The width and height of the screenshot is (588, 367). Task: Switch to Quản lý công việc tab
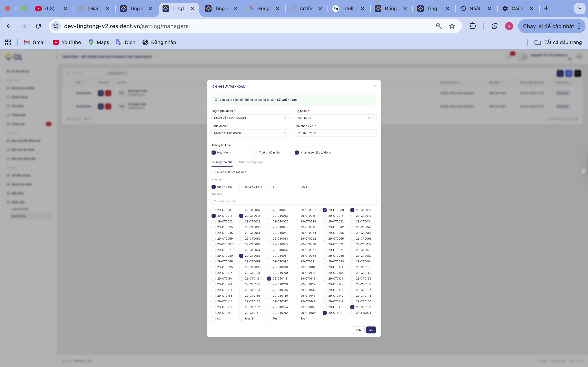(x=251, y=162)
